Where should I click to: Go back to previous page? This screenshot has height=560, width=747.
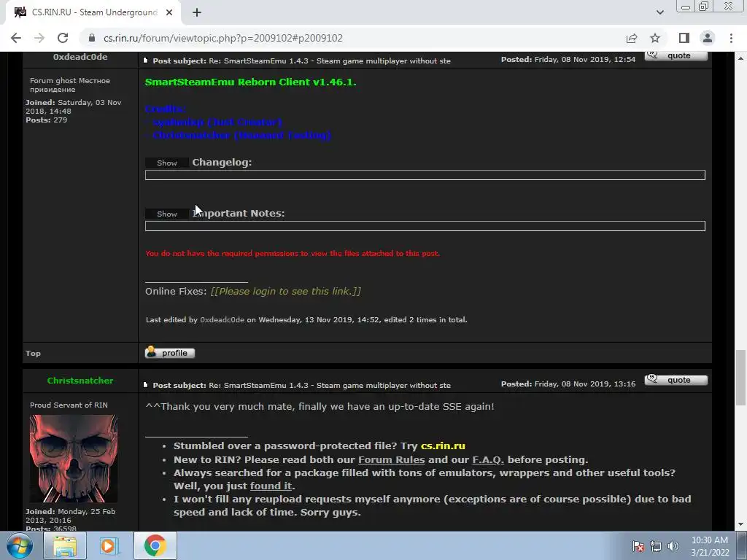(x=16, y=38)
